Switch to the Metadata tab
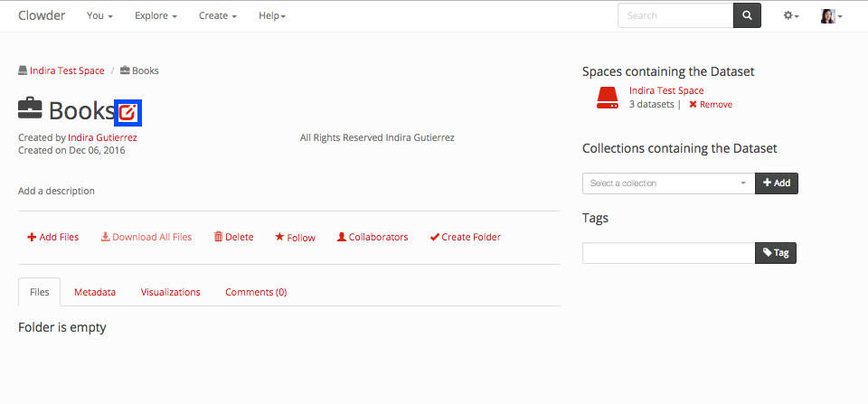 [x=95, y=292]
